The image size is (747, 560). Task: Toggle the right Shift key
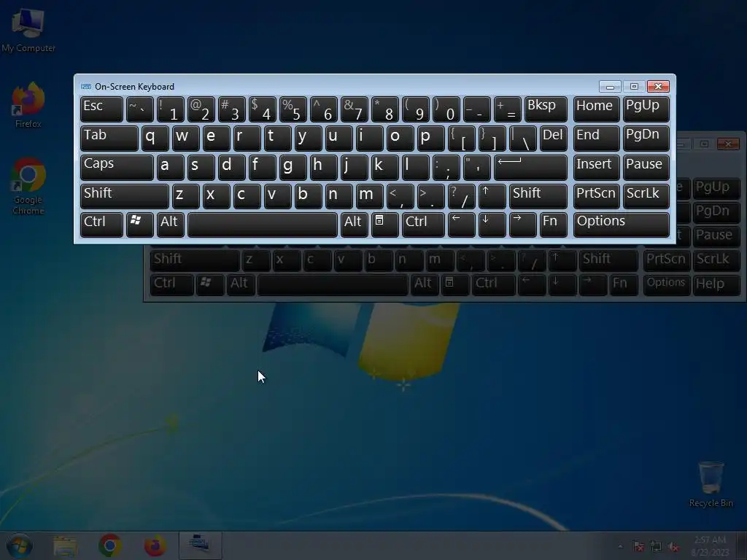coord(538,196)
